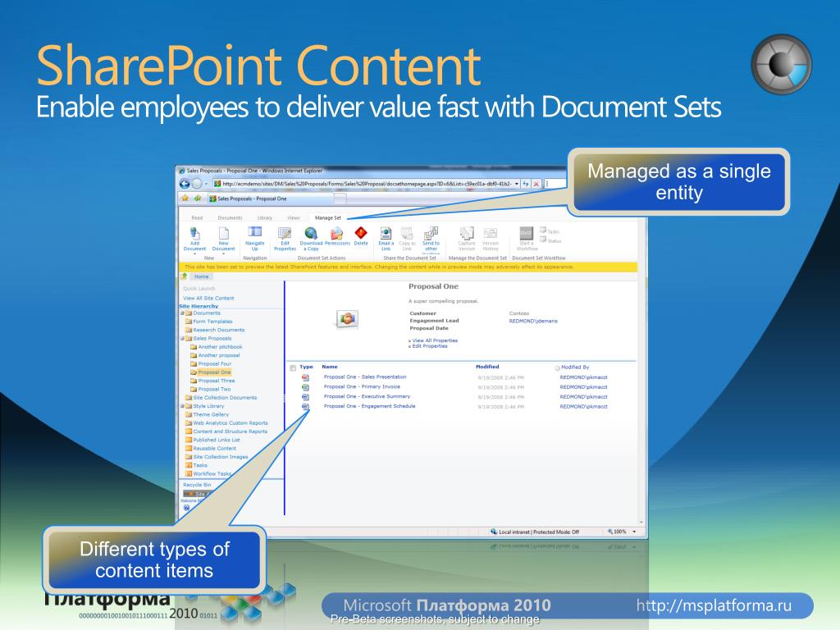
Task: Click the browser Back arrow button
Action: pos(185,184)
